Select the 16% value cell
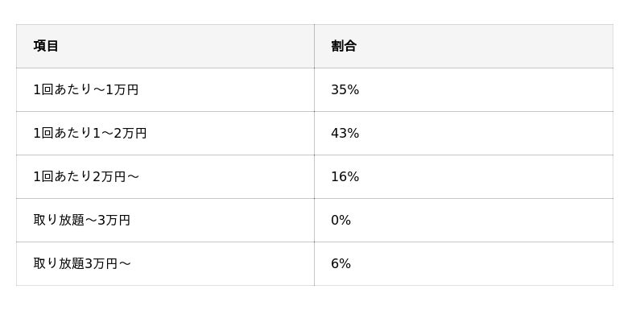 [x=464, y=176]
